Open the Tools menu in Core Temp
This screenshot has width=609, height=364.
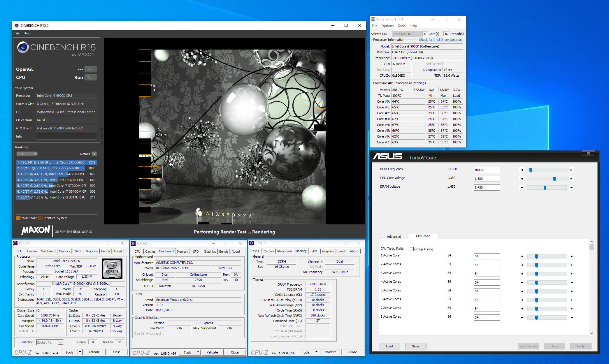pos(401,26)
